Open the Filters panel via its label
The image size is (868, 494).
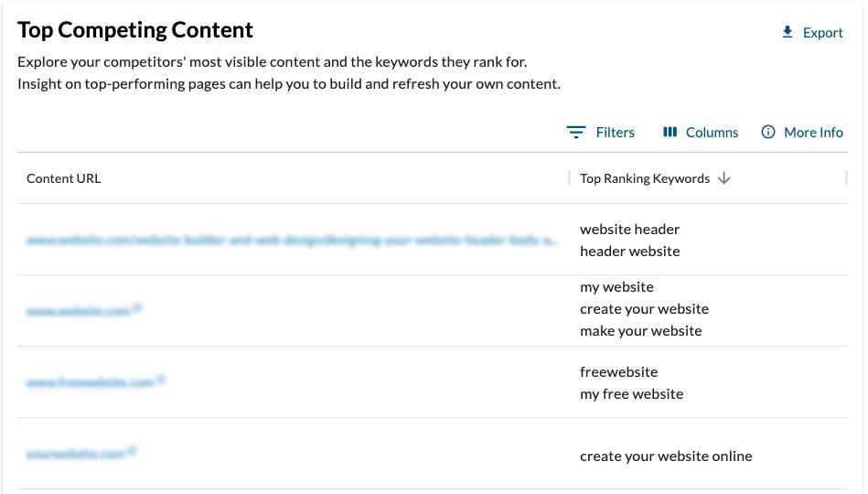[x=615, y=133]
